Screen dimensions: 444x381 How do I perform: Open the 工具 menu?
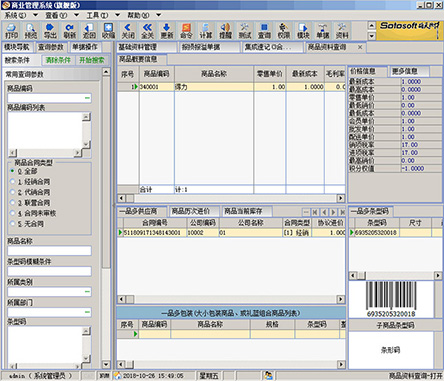click(x=97, y=15)
